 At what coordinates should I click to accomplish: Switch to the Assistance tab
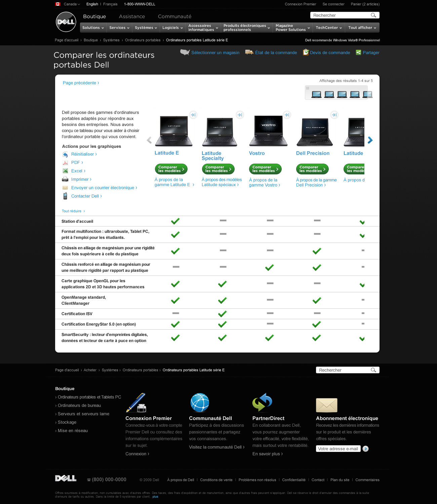(132, 16)
